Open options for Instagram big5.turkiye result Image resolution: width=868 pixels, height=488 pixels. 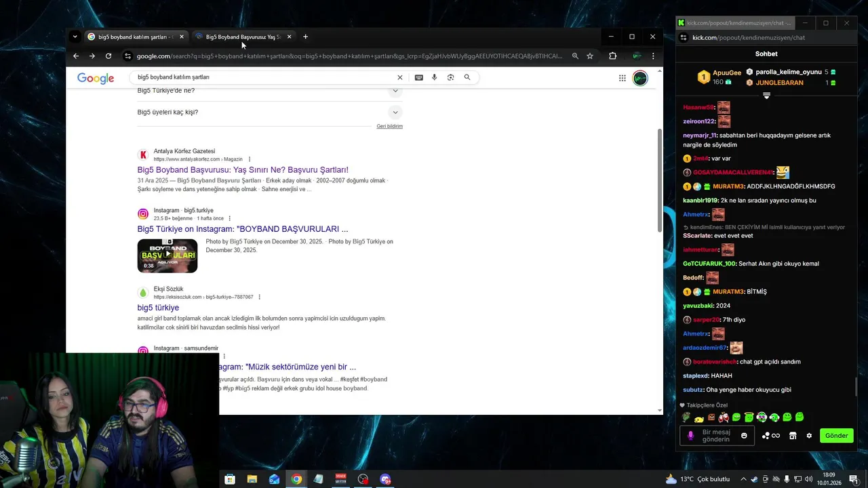coord(230,218)
